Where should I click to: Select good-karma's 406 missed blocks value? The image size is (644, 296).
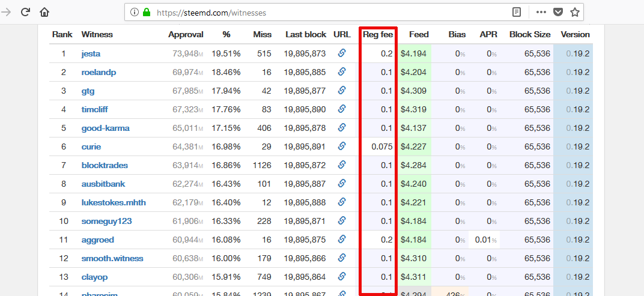tap(264, 128)
